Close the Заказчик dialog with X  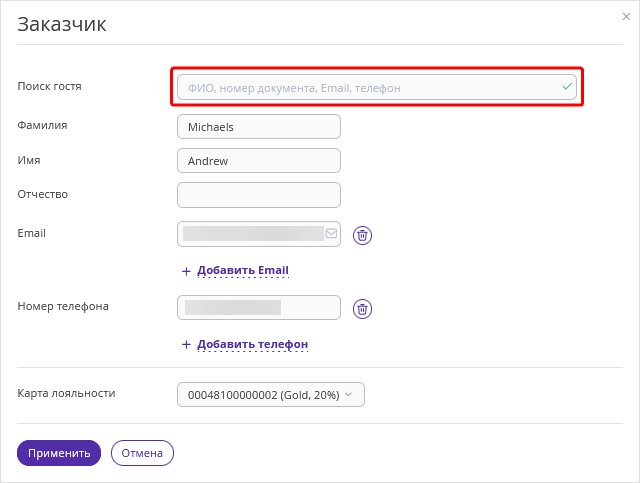coord(626,17)
